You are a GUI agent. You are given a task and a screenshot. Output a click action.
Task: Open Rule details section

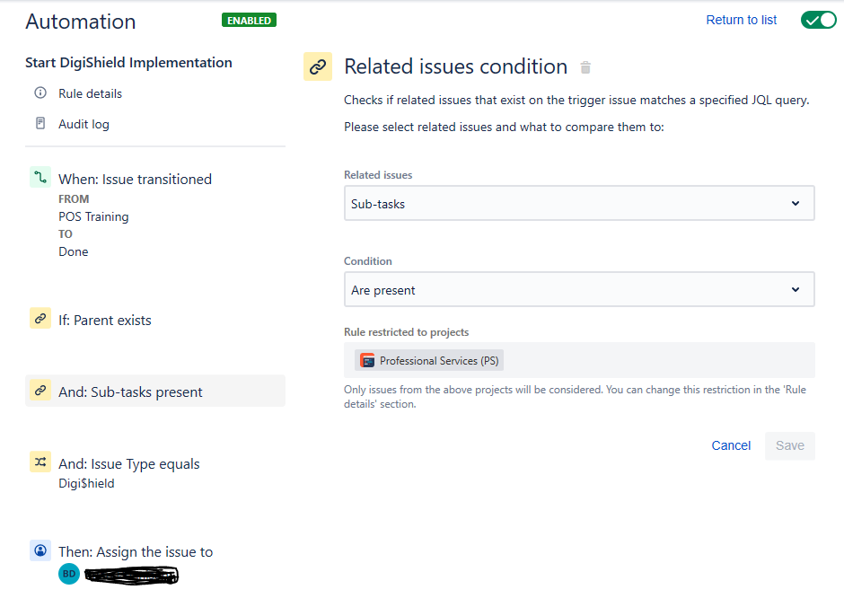click(x=90, y=93)
